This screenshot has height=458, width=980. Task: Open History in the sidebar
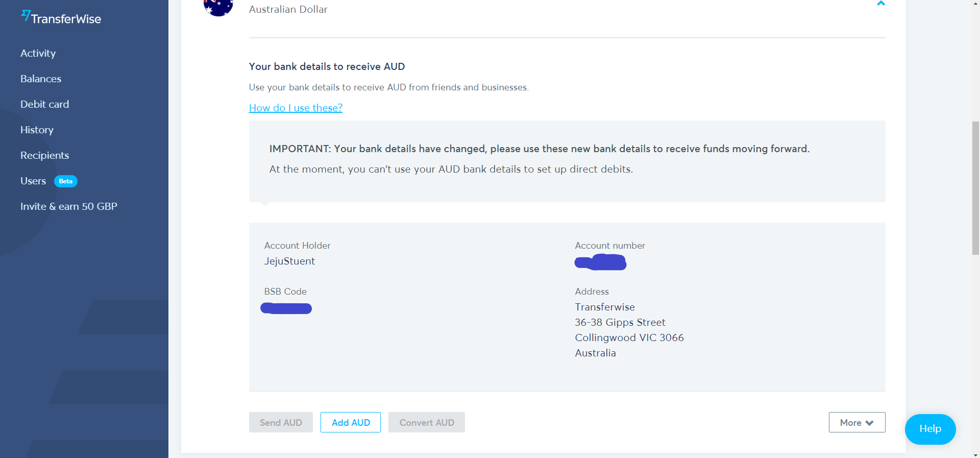tap(37, 130)
